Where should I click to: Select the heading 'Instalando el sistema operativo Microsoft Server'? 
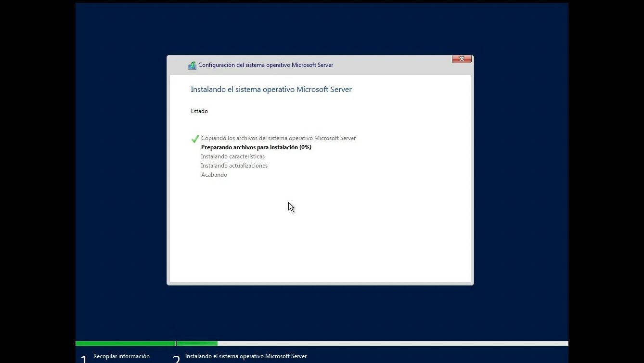click(x=271, y=90)
